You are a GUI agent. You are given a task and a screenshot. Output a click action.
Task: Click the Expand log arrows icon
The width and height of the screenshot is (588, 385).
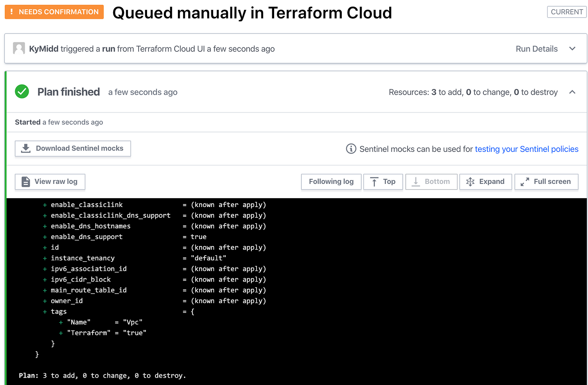470,182
